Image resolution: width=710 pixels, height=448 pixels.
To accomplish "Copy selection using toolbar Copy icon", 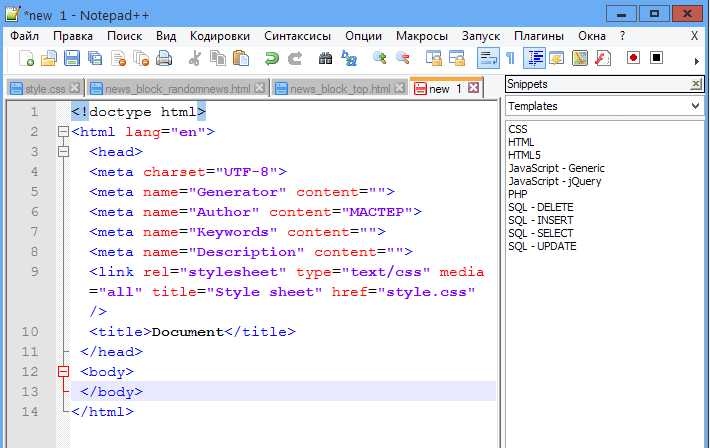I will click(x=218, y=58).
